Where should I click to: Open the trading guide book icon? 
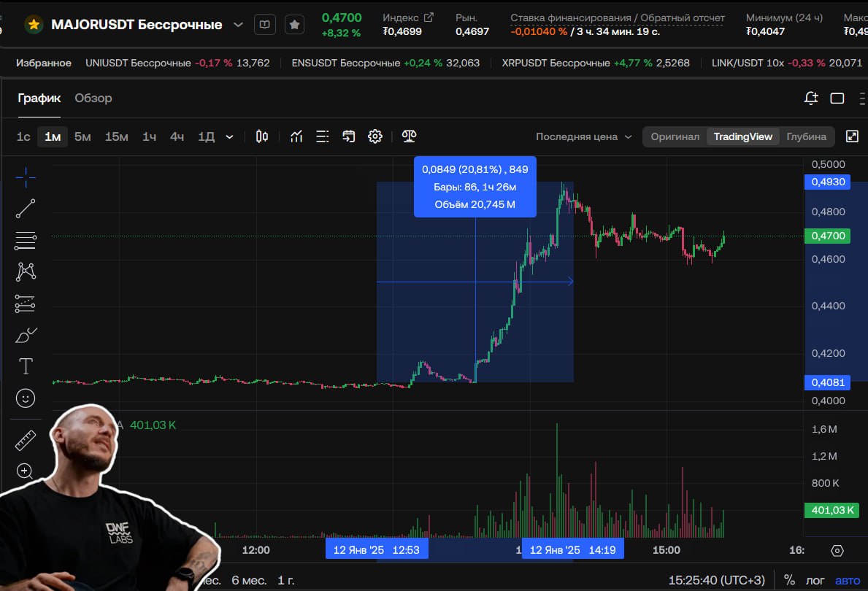point(264,24)
